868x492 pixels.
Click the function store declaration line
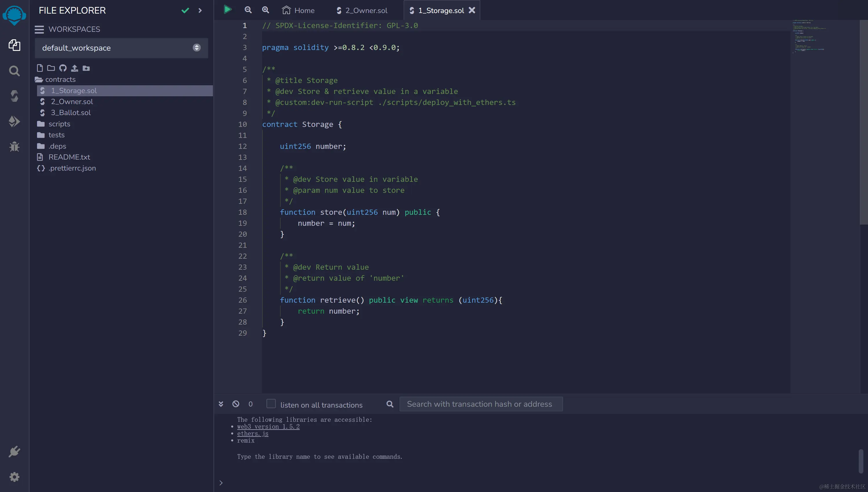[x=360, y=212]
